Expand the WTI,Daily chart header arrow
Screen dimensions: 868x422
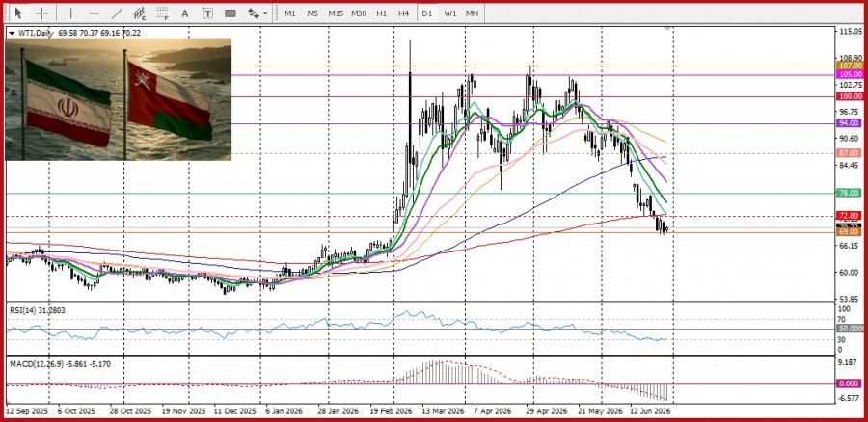[13, 33]
